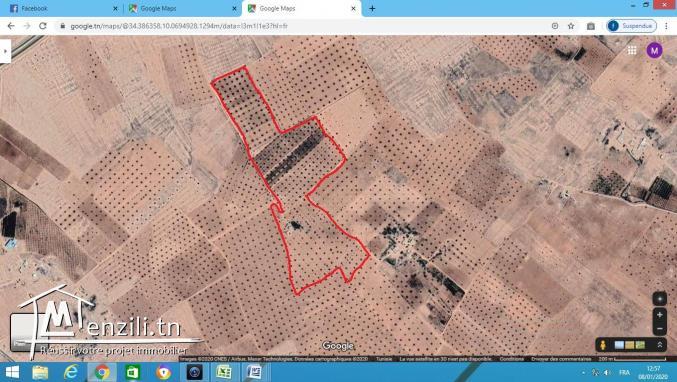Bookmark this page with the star
The height and width of the screenshot is (382, 677).
coord(571,26)
